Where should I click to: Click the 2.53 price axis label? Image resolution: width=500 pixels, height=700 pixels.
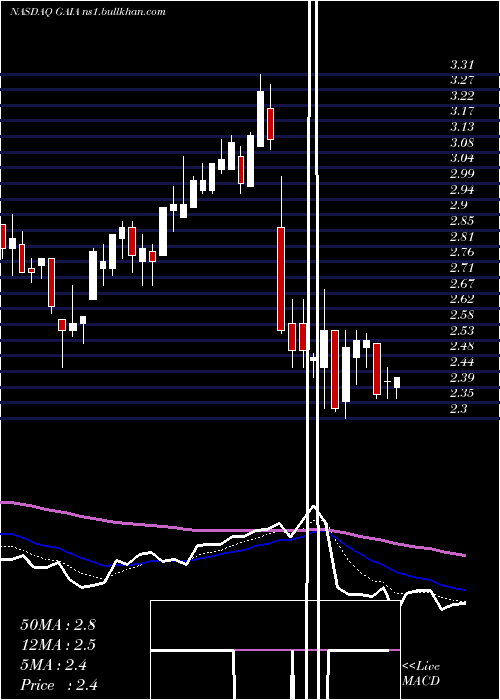pyautogui.click(x=462, y=331)
